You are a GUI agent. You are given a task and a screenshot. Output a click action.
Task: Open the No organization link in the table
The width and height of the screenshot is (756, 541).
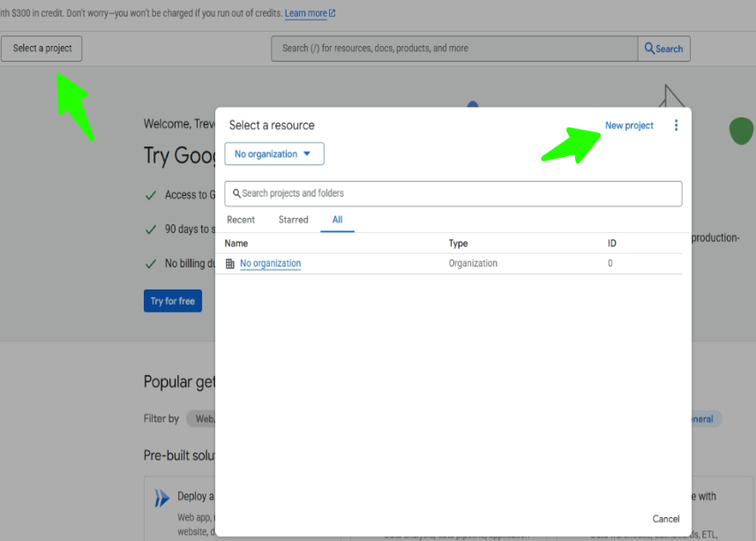coord(270,264)
